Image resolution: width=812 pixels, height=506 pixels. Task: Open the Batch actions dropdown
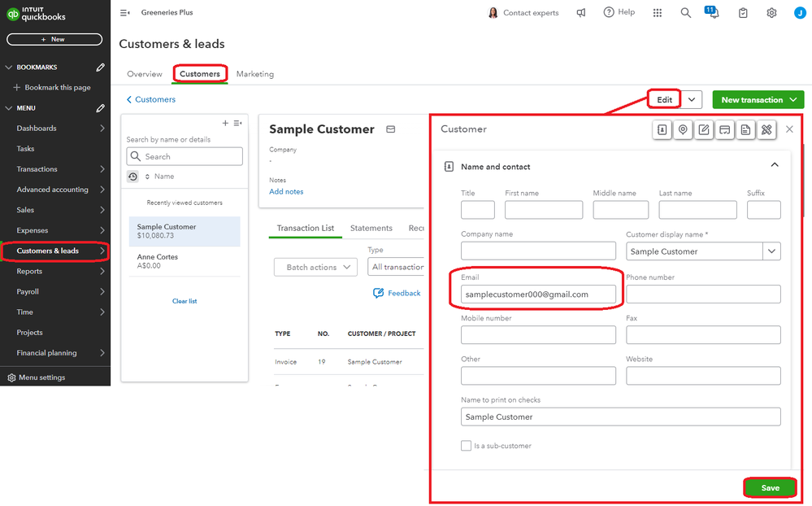(315, 267)
